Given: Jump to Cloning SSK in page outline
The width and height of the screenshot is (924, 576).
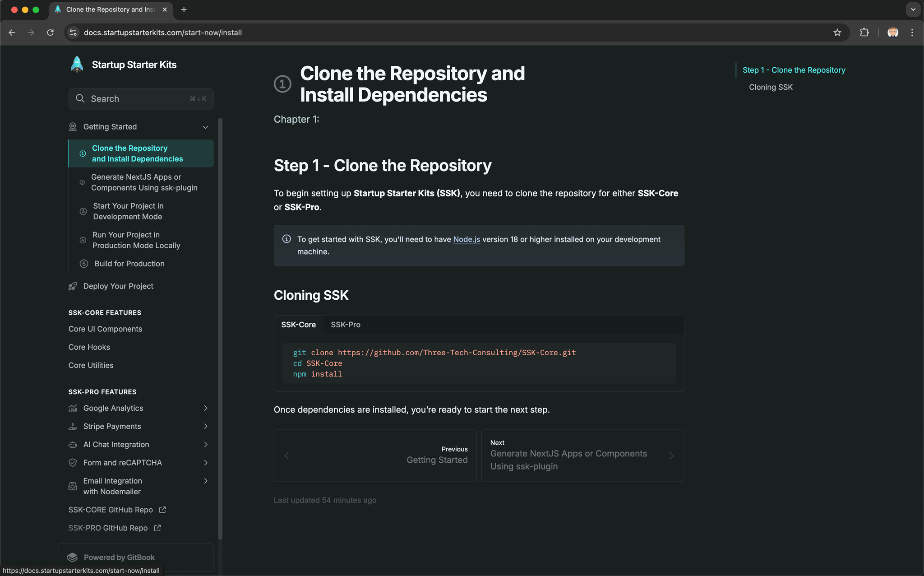Looking at the screenshot, I should tap(771, 87).
